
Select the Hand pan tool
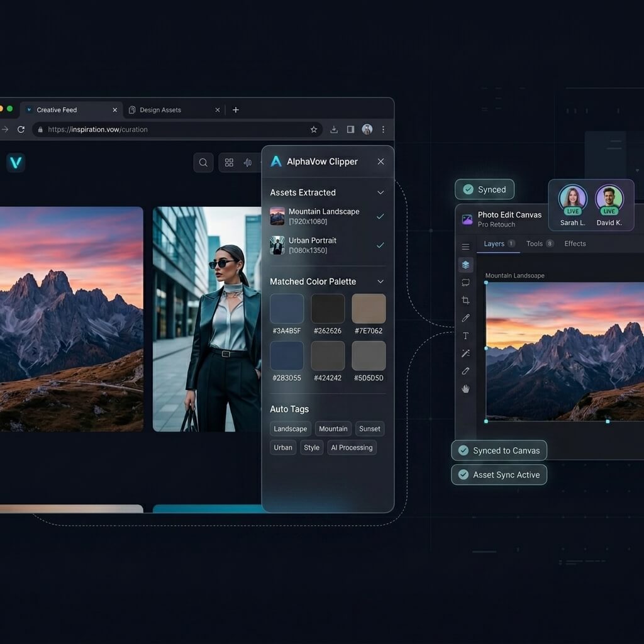pos(465,389)
